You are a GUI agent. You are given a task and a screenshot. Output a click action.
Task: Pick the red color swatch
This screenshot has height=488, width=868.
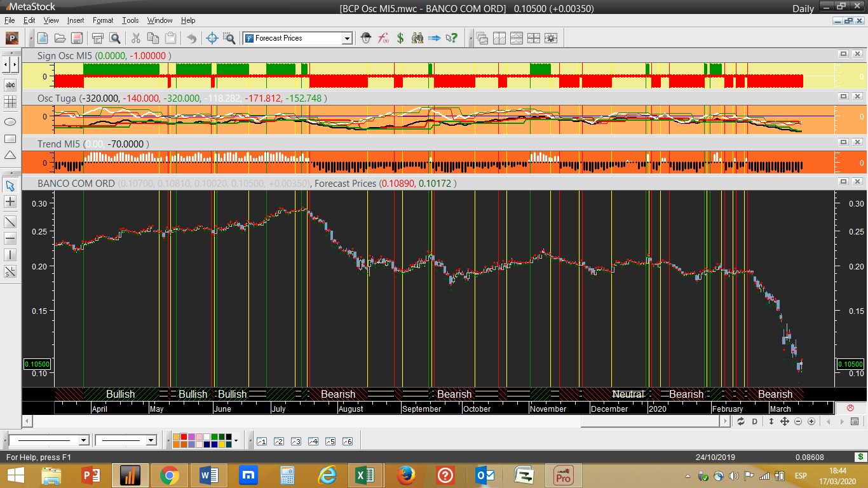184,437
